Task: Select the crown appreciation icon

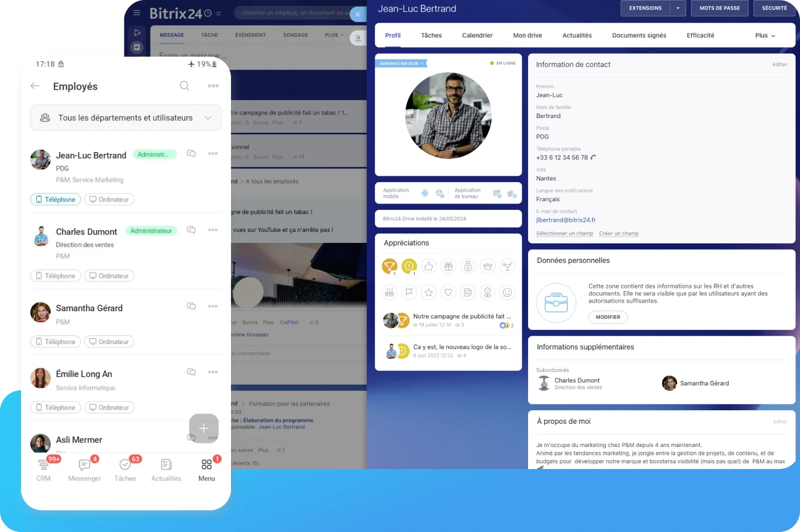Action: click(488, 266)
